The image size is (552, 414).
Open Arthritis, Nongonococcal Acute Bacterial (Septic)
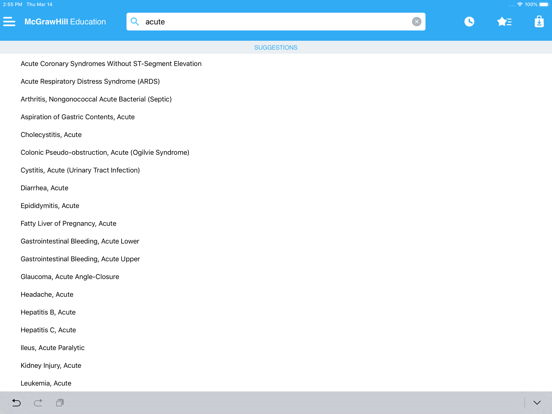point(96,99)
